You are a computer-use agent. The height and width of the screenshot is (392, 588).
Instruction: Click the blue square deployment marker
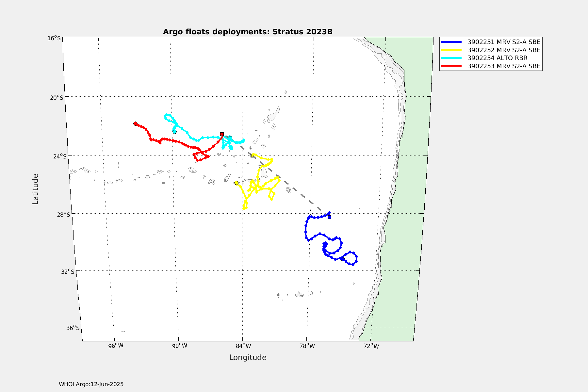pyautogui.click(x=329, y=217)
